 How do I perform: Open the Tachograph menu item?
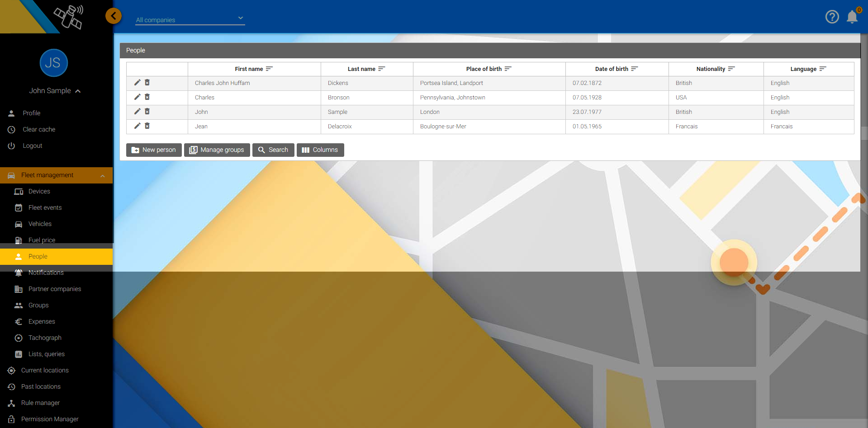click(x=45, y=338)
